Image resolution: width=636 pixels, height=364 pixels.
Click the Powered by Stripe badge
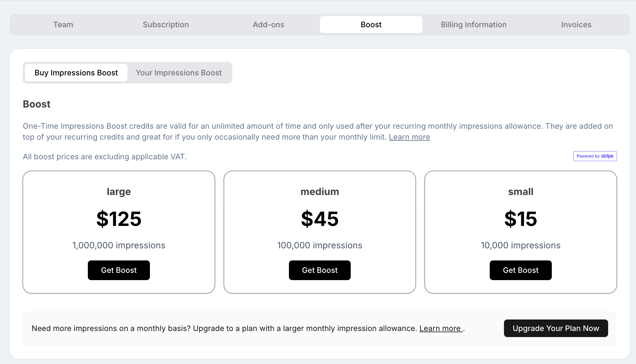[x=595, y=156]
